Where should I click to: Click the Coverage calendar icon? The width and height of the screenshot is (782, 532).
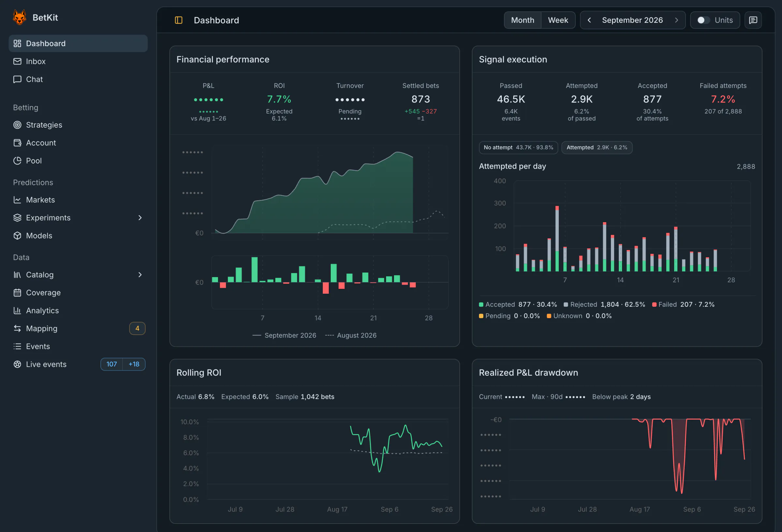click(17, 293)
